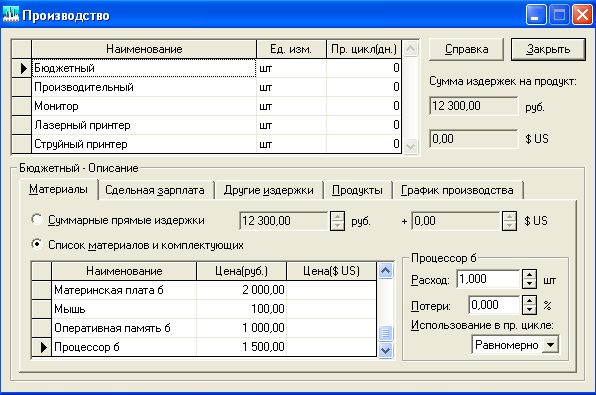Decrease the Расход stepper value
The image size is (596, 395).
point(529,284)
